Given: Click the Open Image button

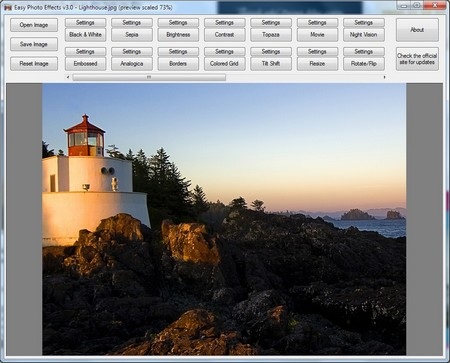Looking at the screenshot, I should tap(34, 25).
